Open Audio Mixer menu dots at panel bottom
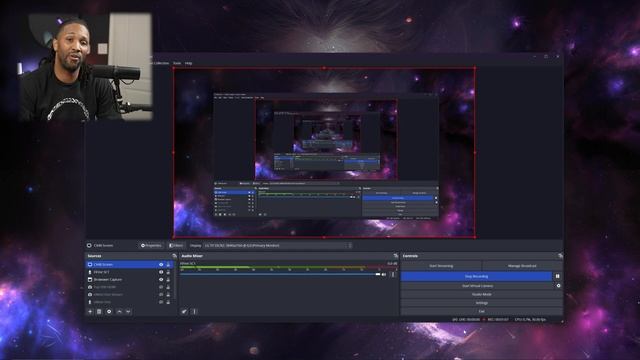 (194, 311)
